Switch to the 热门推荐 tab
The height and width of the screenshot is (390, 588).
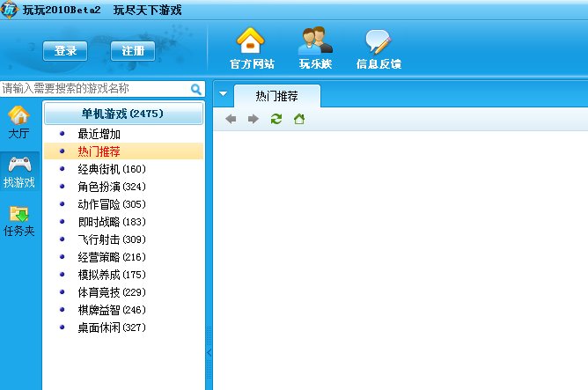[277, 95]
